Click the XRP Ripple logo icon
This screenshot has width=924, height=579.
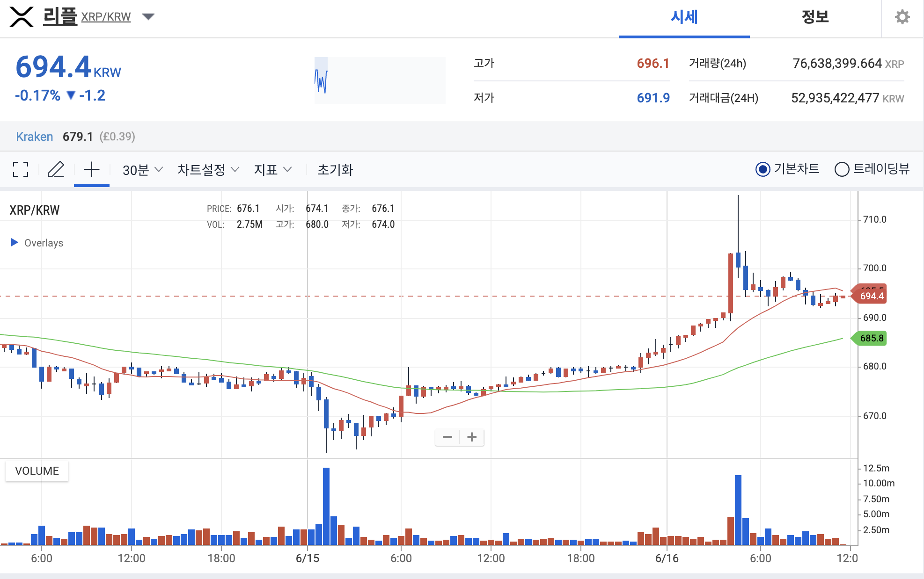pos(22,17)
